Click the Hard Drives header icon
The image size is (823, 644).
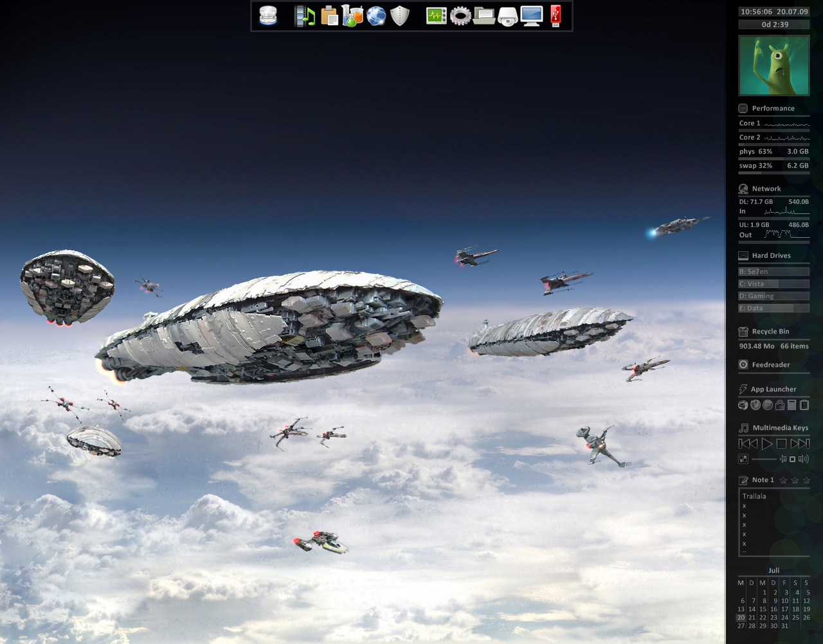(743, 256)
